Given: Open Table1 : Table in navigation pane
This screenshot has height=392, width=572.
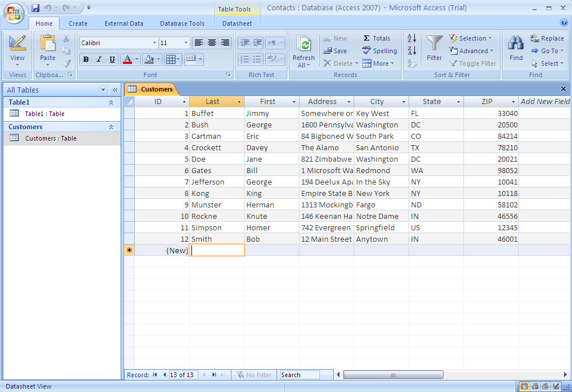Looking at the screenshot, I should coord(62,114).
